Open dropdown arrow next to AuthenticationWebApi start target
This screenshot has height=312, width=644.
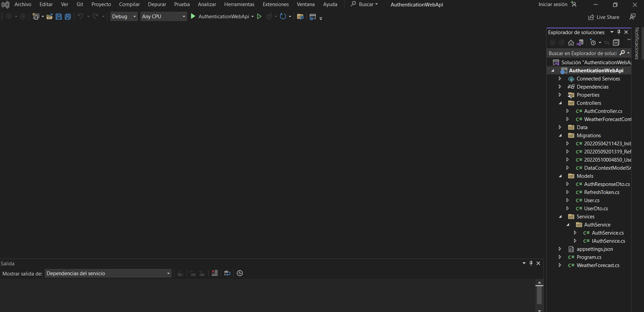[x=253, y=17]
